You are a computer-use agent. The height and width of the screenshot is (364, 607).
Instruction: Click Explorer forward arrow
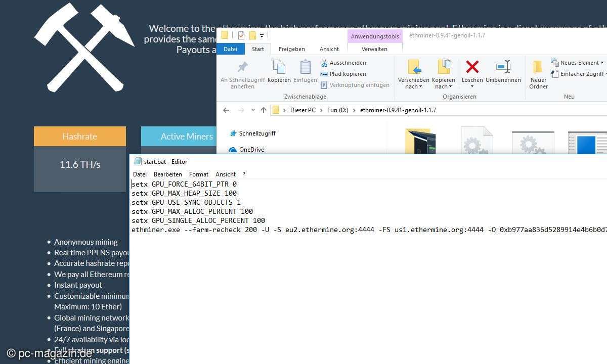[x=241, y=110]
